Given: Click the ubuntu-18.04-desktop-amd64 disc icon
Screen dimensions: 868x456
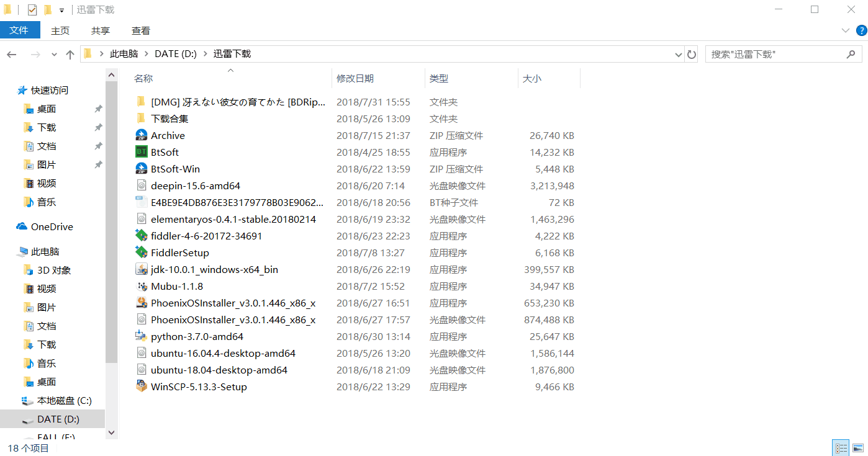Looking at the screenshot, I should (x=141, y=370).
